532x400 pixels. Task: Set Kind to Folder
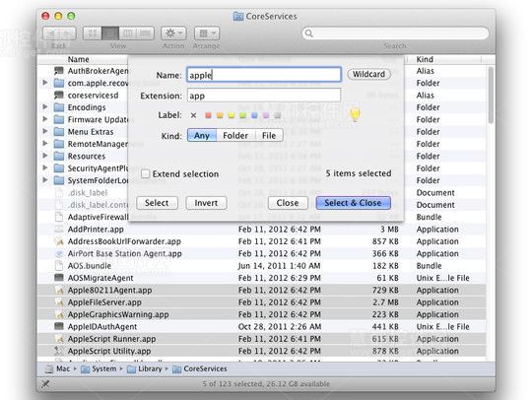(x=235, y=135)
